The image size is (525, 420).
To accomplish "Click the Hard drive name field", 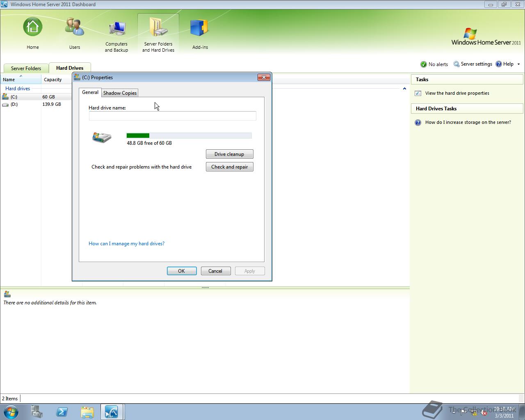I will click(172, 116).
